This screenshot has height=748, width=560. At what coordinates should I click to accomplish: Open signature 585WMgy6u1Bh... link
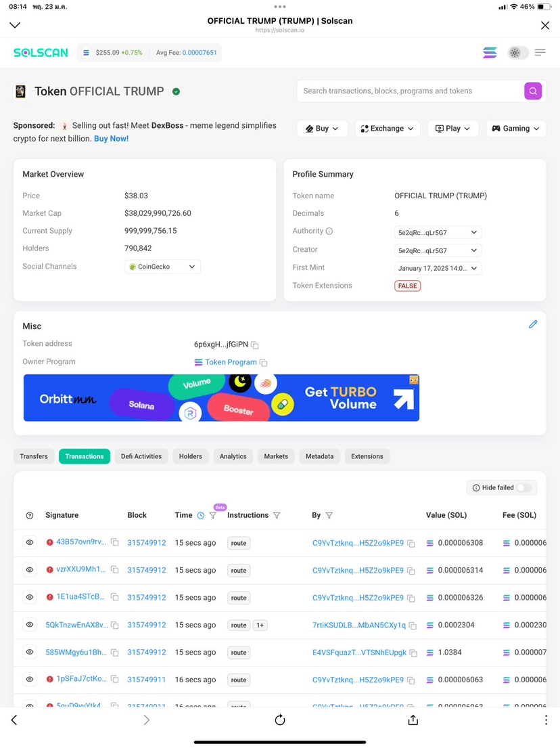coord(76,652)
